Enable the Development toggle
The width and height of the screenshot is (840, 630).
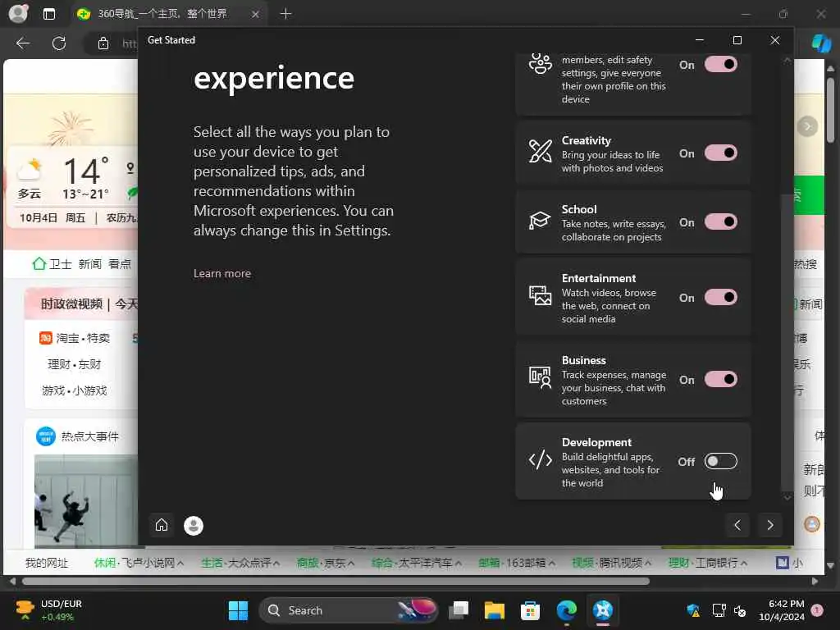point(720,461)
